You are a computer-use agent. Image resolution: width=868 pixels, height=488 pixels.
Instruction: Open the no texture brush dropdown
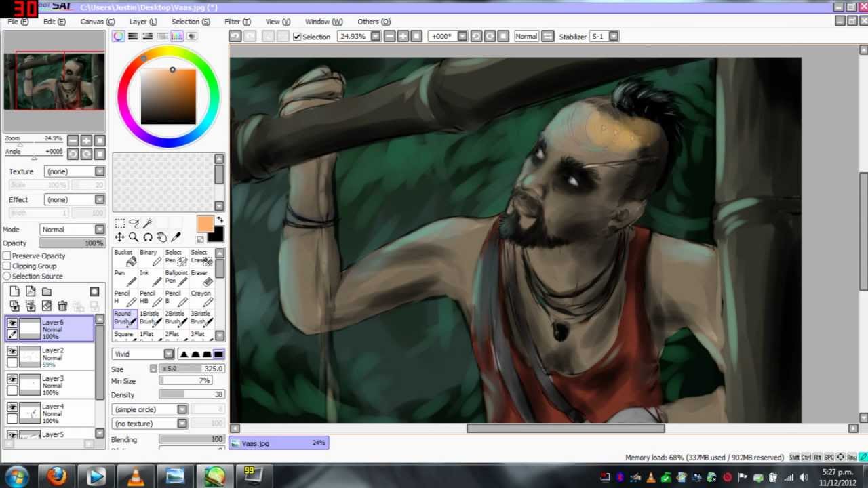[150, 424]
